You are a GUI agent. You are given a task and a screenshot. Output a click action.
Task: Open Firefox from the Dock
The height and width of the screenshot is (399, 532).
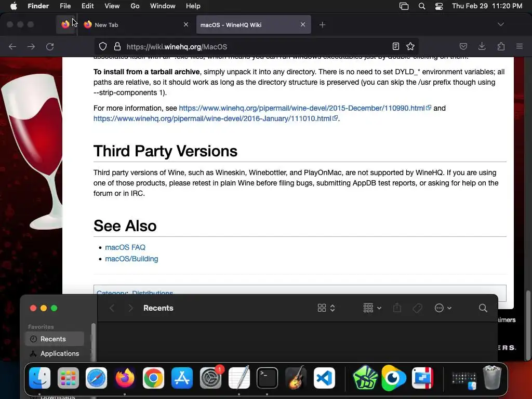point(125,378)
